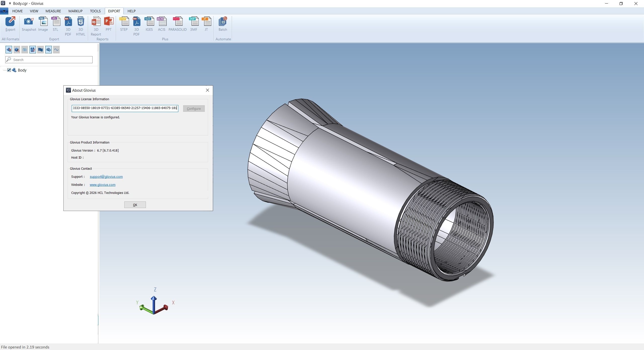
Task: Export to STEP format
Action: (124, 24)
